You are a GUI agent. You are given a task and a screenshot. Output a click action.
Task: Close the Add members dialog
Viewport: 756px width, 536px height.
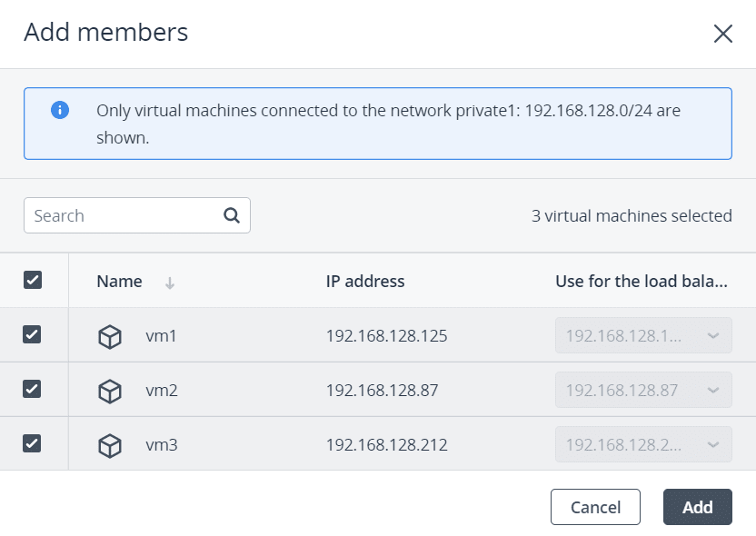click(x=722, y=34)
